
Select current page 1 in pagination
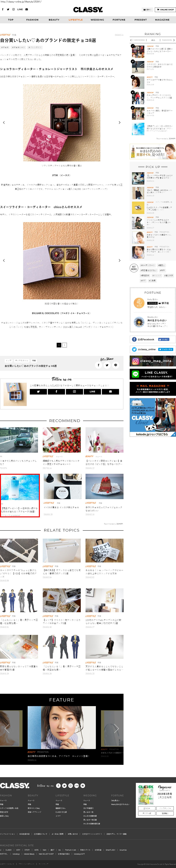pos(59,345)
